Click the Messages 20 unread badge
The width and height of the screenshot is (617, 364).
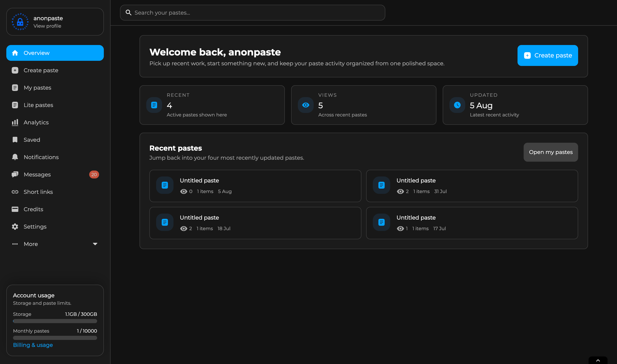94,174
